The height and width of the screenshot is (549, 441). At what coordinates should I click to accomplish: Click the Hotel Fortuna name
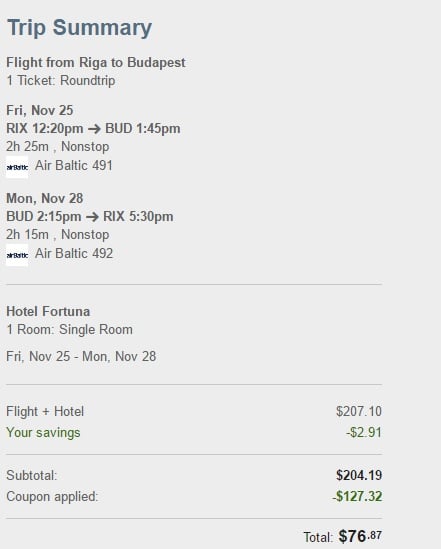[48, 312]
